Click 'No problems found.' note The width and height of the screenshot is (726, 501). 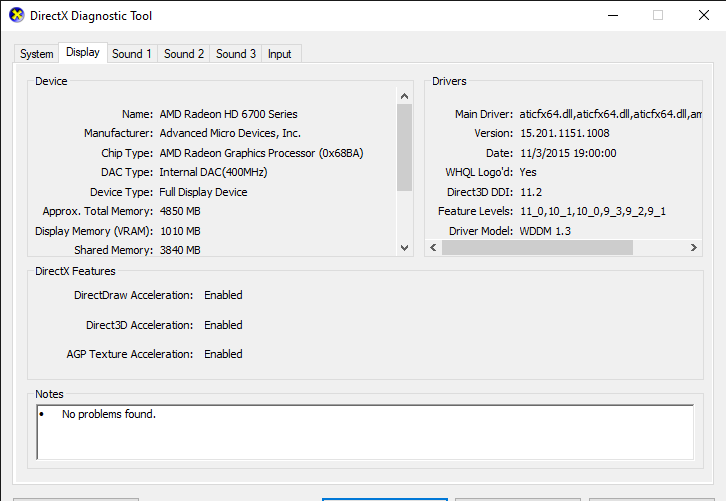[109, 414]
